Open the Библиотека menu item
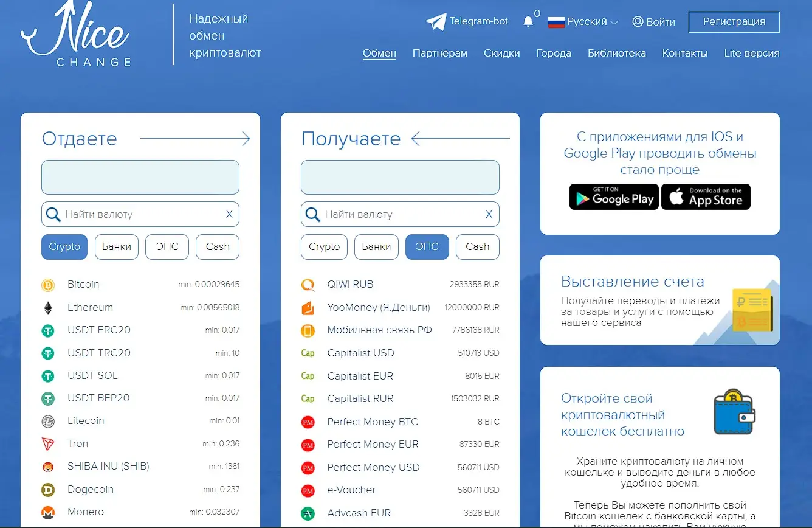 click(617, 54)
